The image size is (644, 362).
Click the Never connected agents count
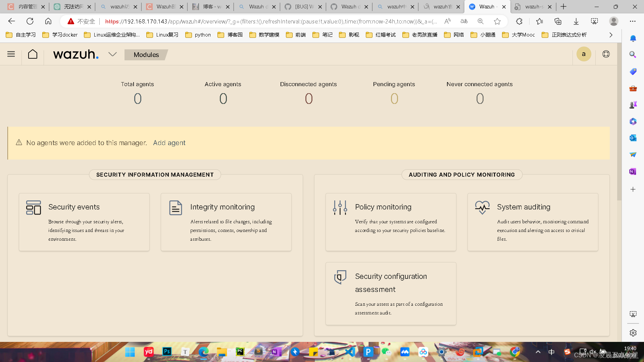480,99
